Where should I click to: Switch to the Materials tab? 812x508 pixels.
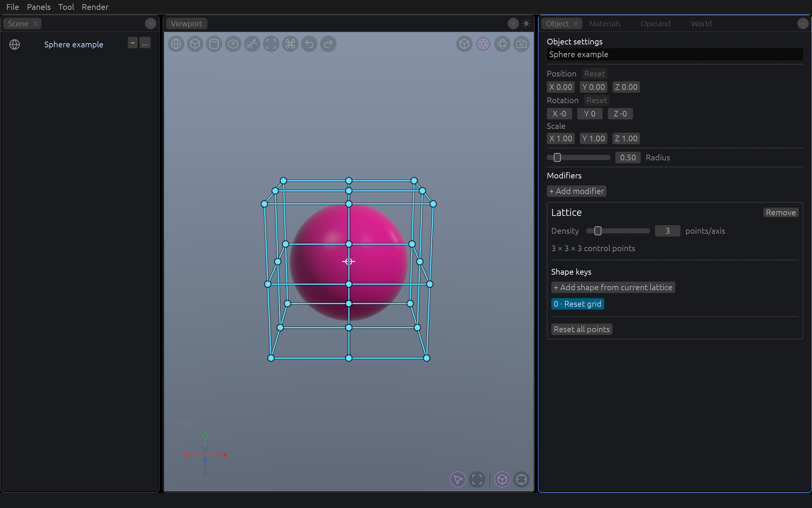click(x=605, y=23)
